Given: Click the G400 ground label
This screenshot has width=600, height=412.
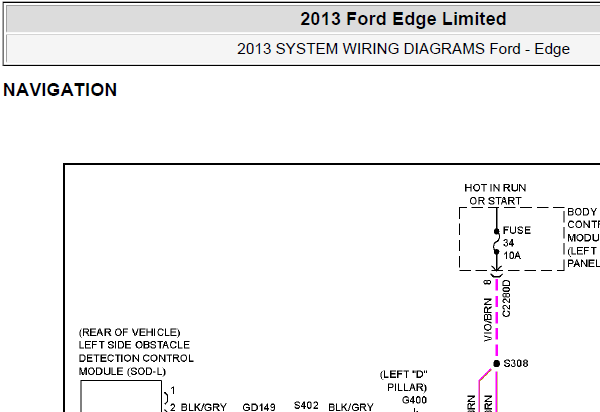Looking at the screenshot, I should click(x=414, y=400).
